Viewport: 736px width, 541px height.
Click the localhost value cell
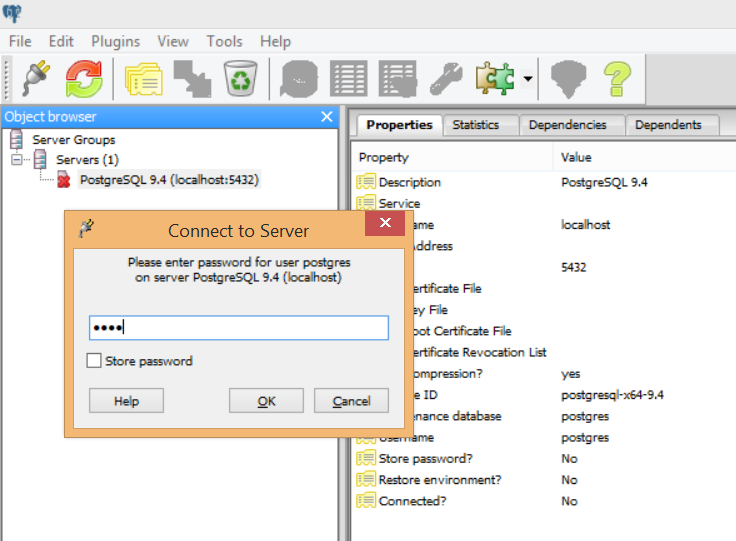coord(585,225)
